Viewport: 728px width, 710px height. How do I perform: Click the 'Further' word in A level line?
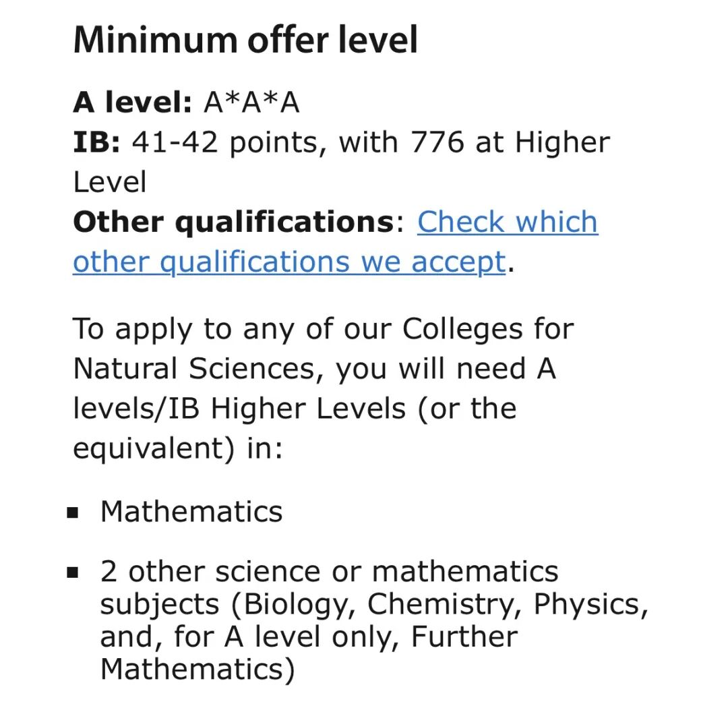click(464, 636)
